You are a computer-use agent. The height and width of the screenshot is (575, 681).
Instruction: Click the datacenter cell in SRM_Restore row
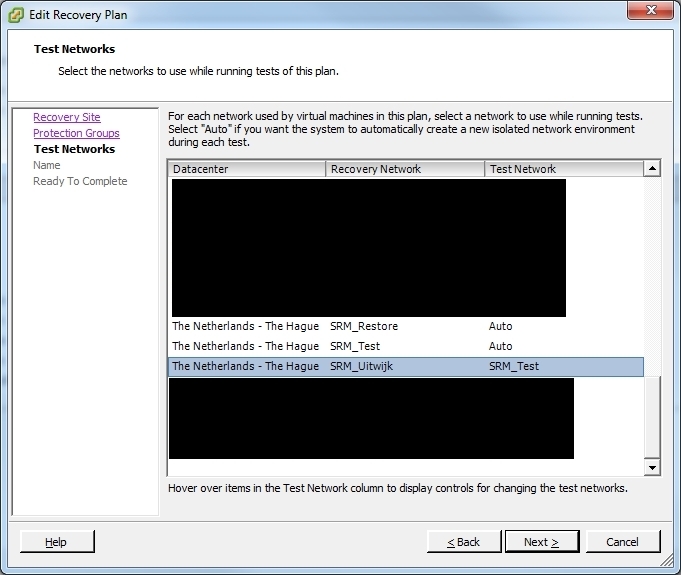[245, 326]
